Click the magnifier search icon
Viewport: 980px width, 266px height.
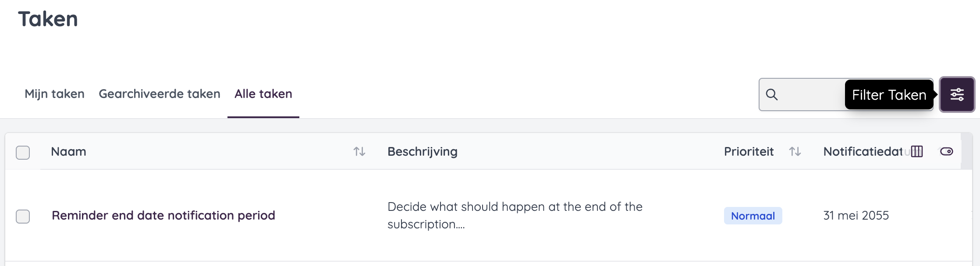coord(772,94)
